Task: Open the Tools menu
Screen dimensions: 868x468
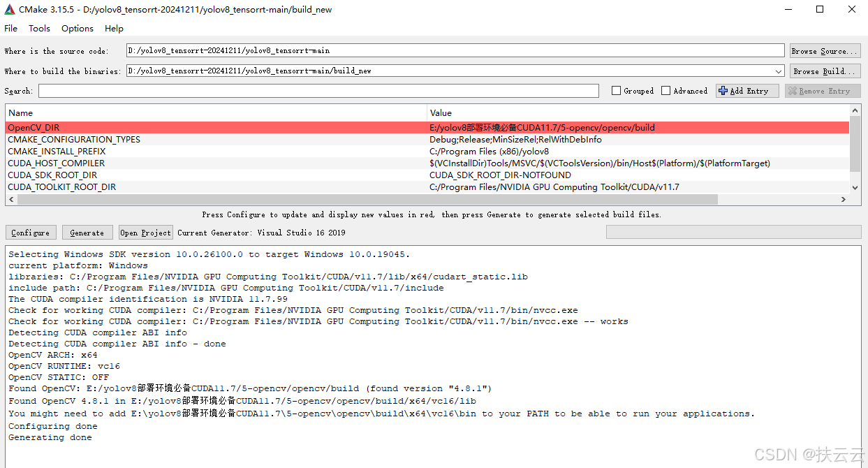Action: [39, 29]
